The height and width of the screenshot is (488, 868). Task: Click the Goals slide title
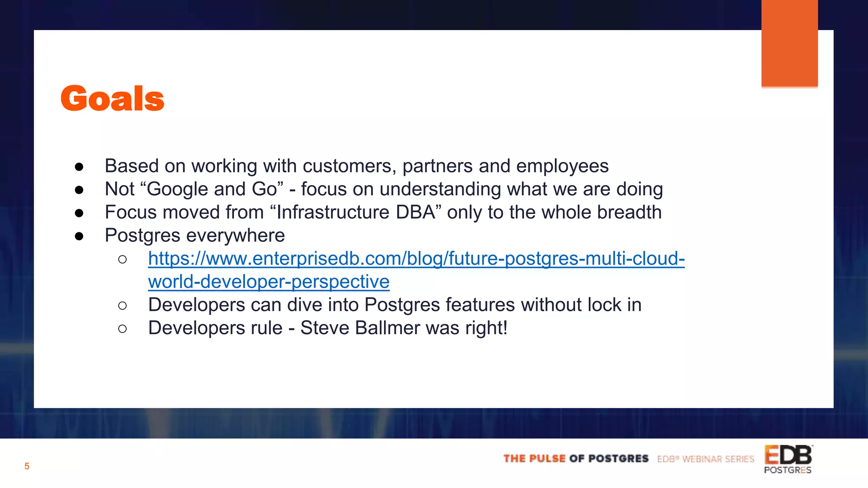pos(112,99)
